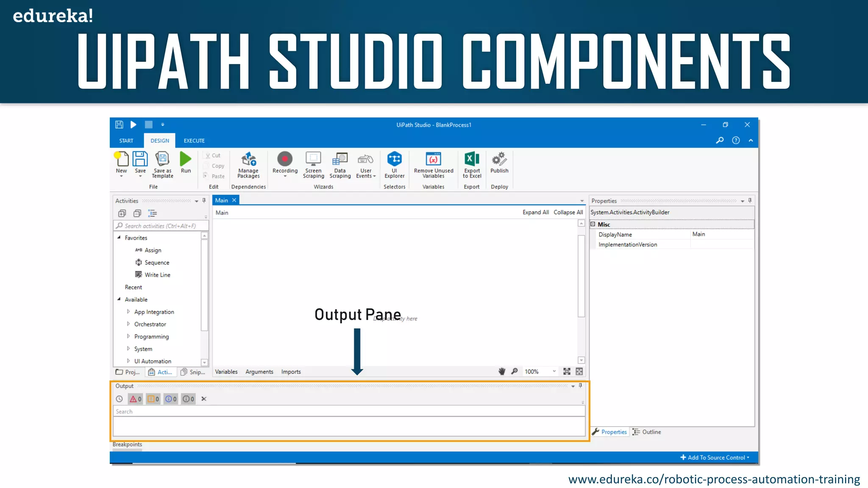
Task: Toggle the info filter in Output panel
Action: click(x=171, y=399)
